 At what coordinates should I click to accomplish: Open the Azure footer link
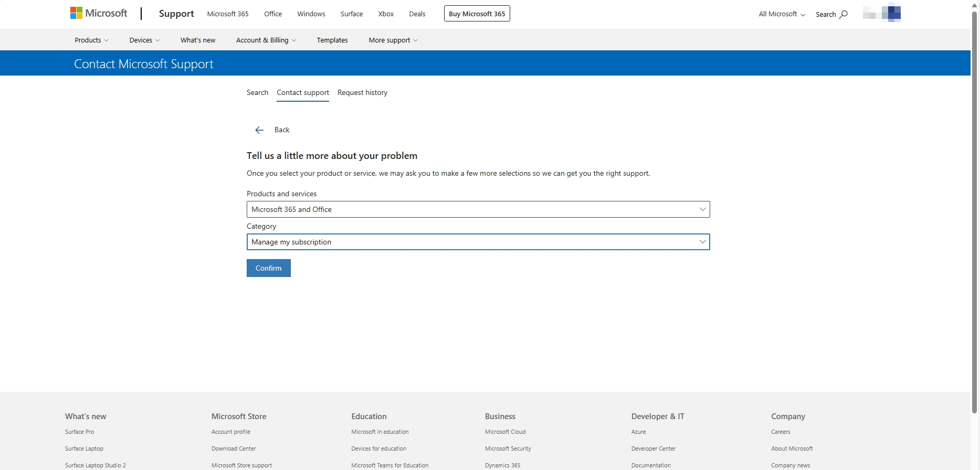pyautogui.click(x=639, y=432)
